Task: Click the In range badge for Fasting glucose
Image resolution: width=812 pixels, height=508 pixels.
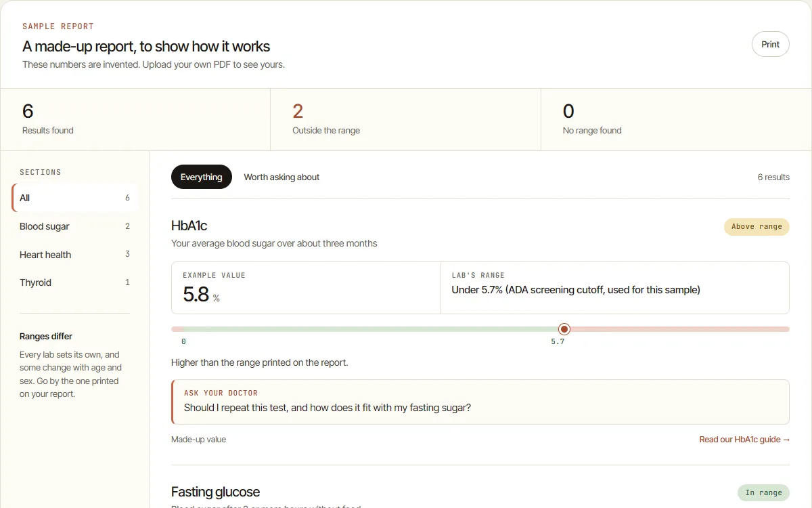Action: (763, 493)
